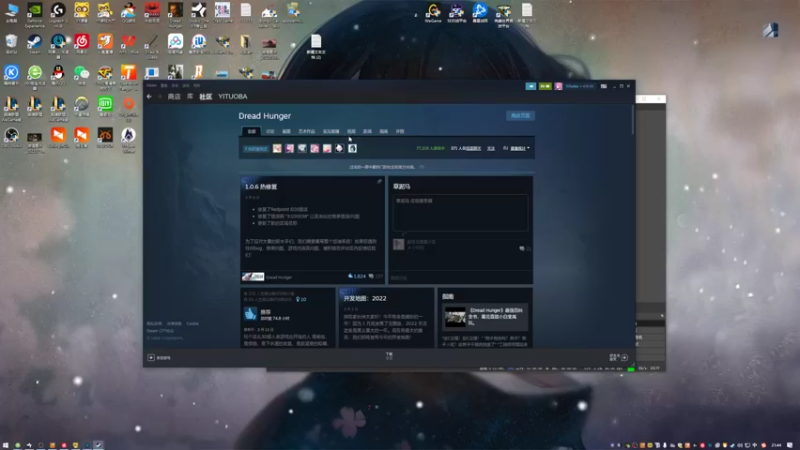Click the 7 名好友 friends-own label
Viewport: 800px width, 450px height.
[x=256, y=148]
